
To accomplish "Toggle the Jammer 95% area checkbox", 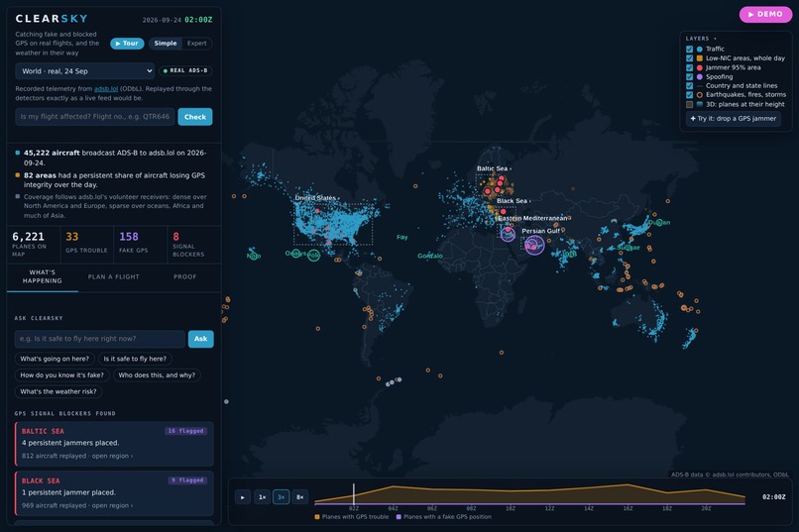I will point(689,67).
